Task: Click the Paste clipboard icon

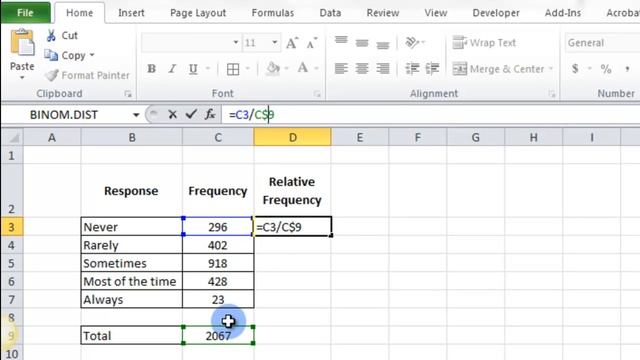Action: 22,42
